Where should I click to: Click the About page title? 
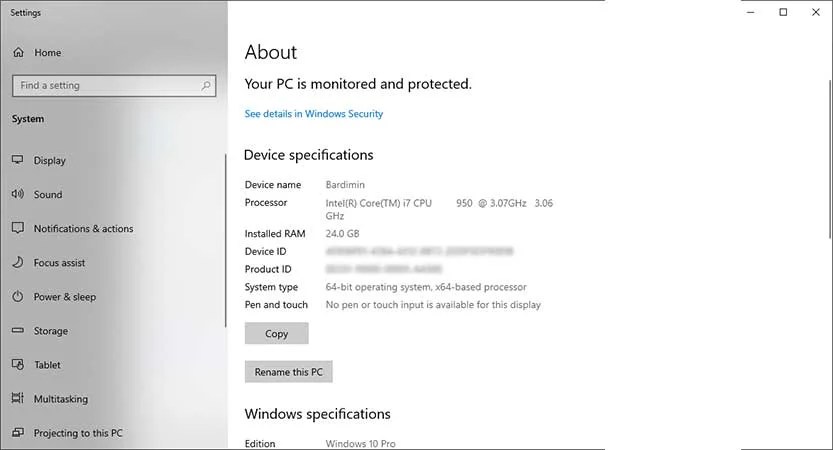[271, 52]
